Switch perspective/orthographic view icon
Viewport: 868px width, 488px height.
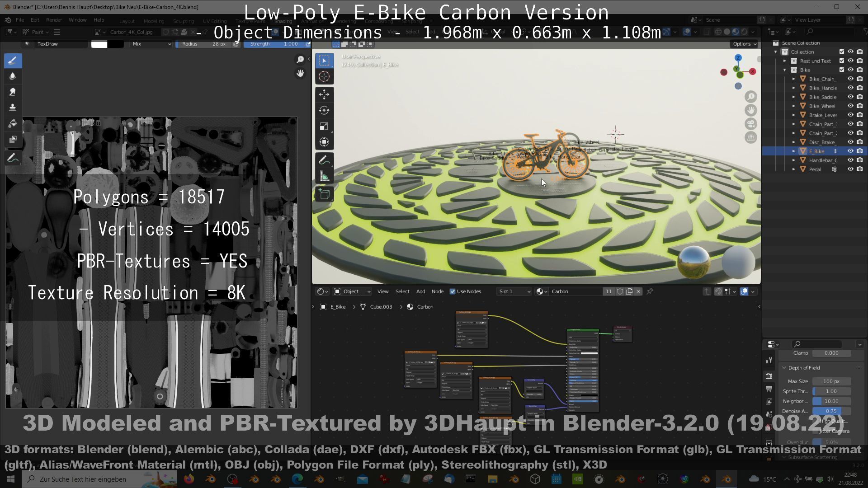(751, 137)
